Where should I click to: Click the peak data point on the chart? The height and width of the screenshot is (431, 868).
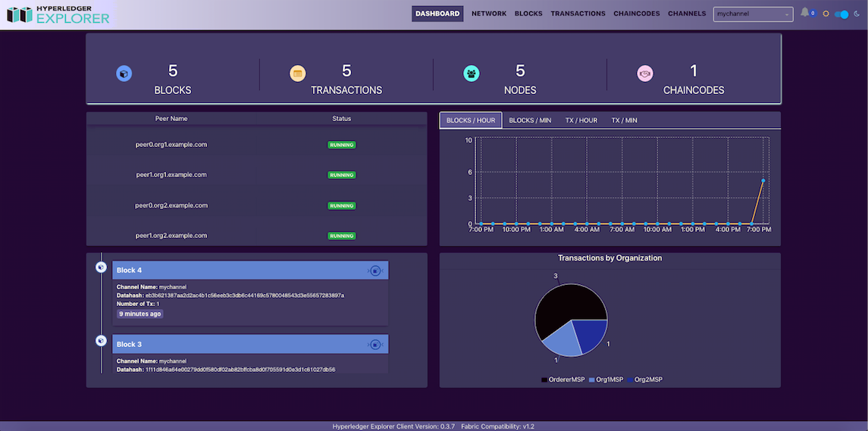763,180
